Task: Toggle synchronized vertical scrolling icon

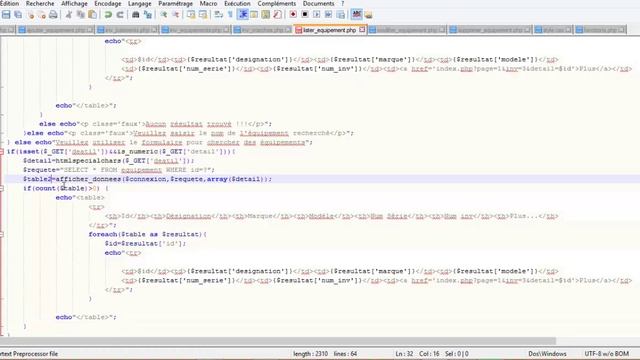Action: point(191,15)
